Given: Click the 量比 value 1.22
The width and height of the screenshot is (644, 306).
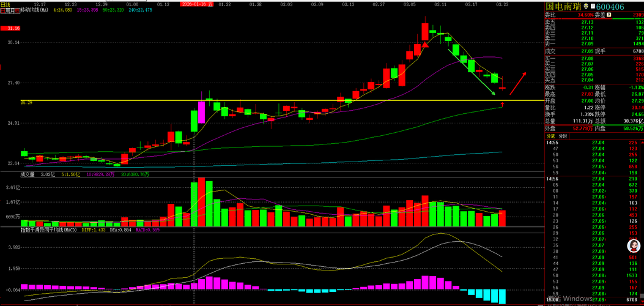Looking at the screenshot, I should 588,107.
